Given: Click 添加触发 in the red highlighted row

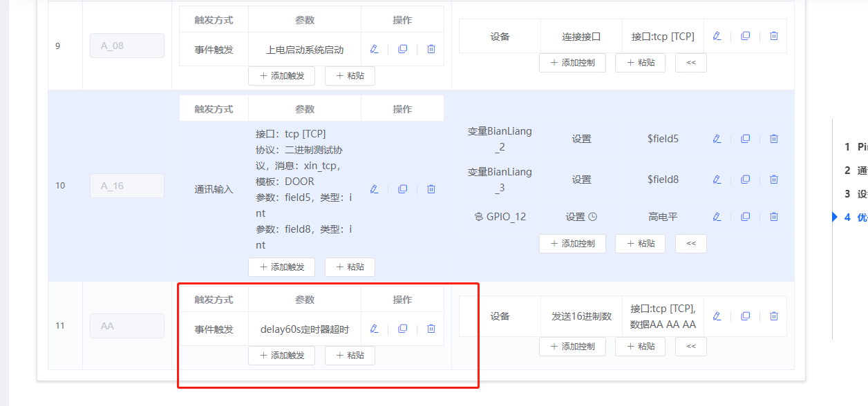Looking at the screenshot, I should (x=281, y=355).
